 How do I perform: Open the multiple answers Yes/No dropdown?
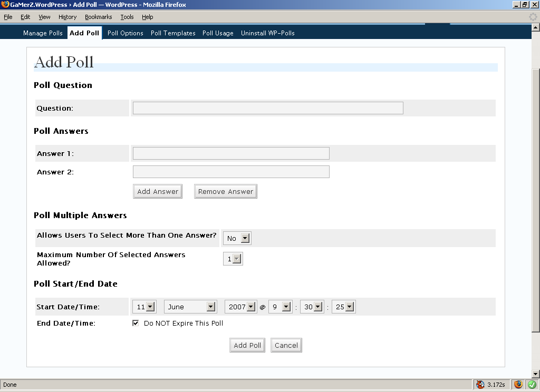pos(237,238)
